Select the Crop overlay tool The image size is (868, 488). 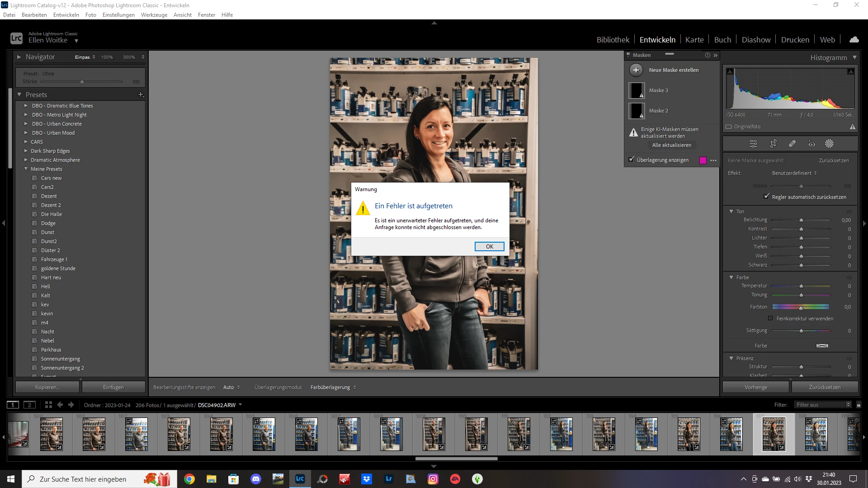773,144
